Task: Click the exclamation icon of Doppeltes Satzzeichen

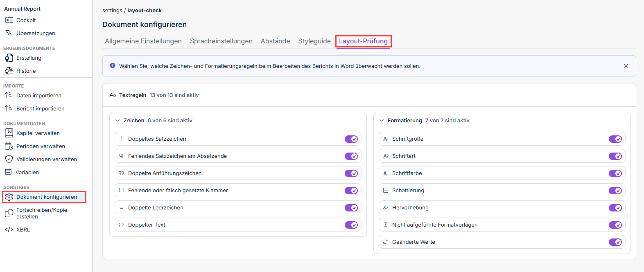Action: (x=121, y=139)
